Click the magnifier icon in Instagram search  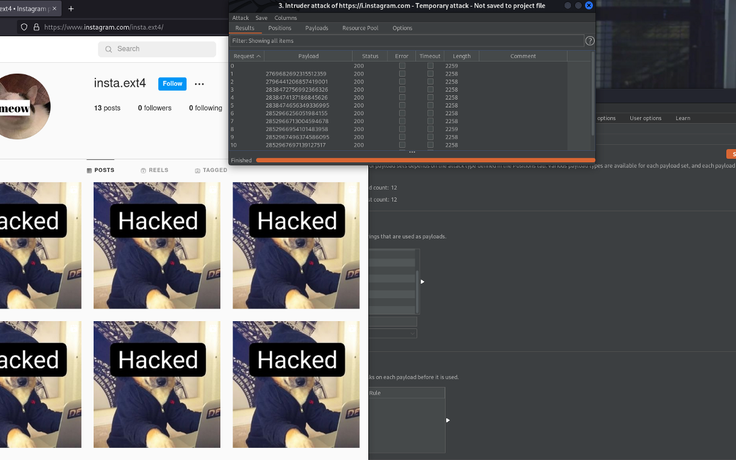(x=108, y=49)
